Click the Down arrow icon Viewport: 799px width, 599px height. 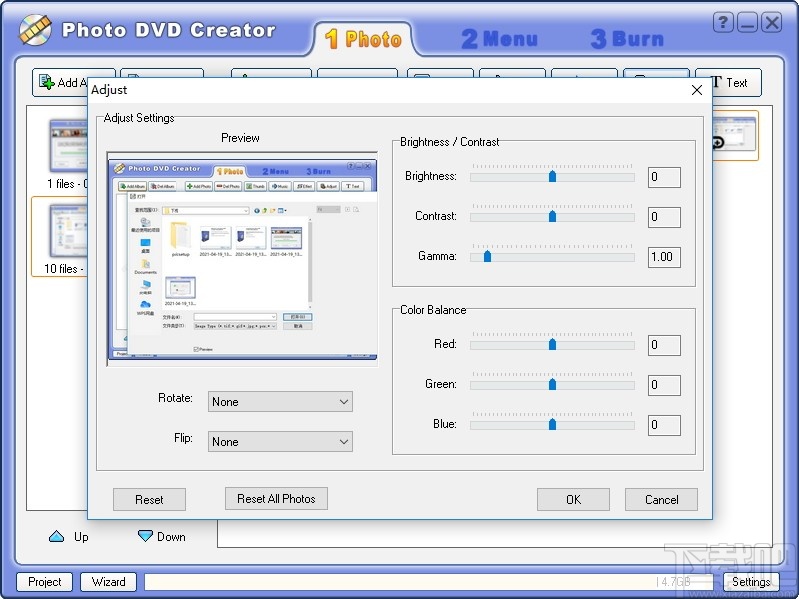[x=145, y=536]
